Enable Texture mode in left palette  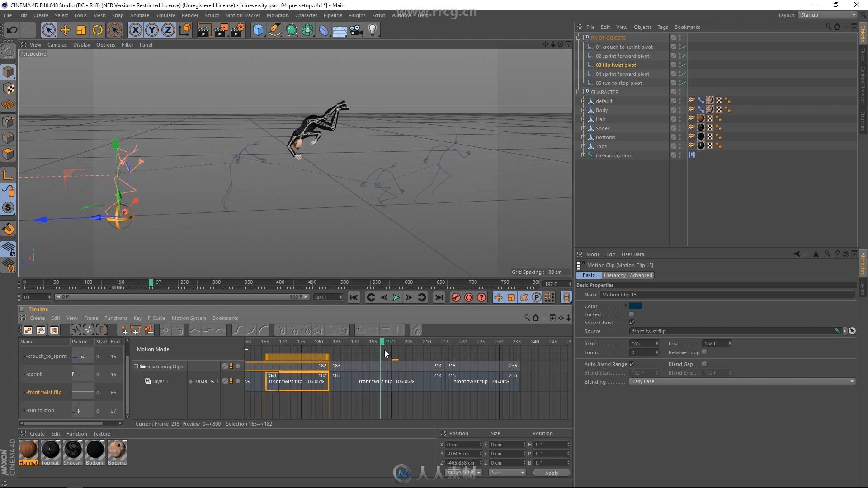click(x=8, y=89)
